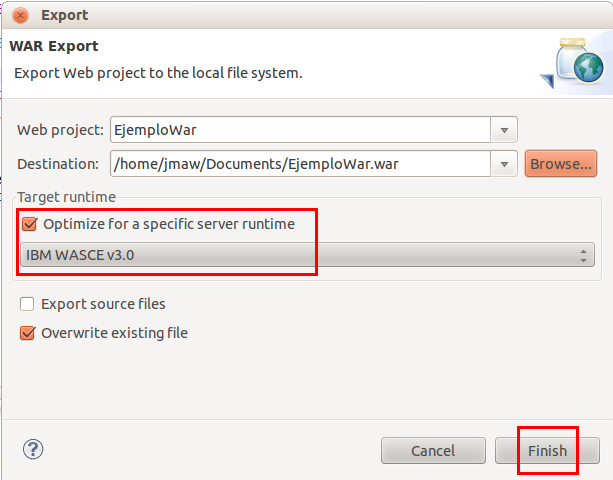Open the Web project dropdown arrow

point(504,130)
